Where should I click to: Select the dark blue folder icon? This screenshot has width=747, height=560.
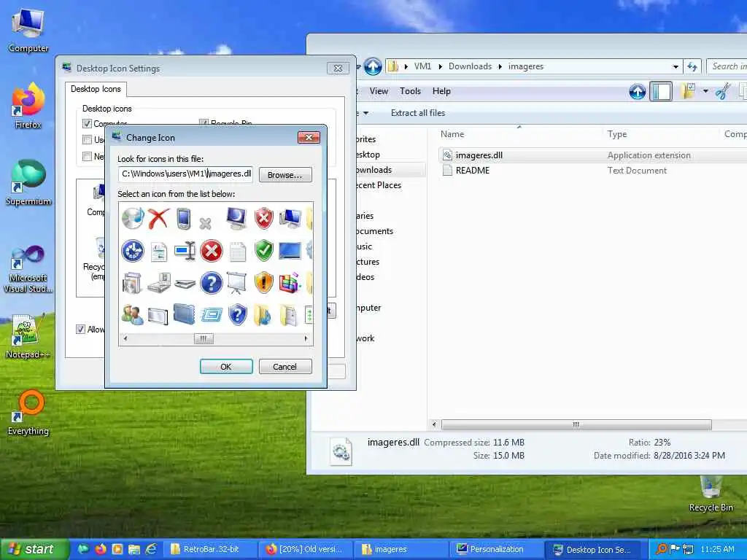(185, 314)
